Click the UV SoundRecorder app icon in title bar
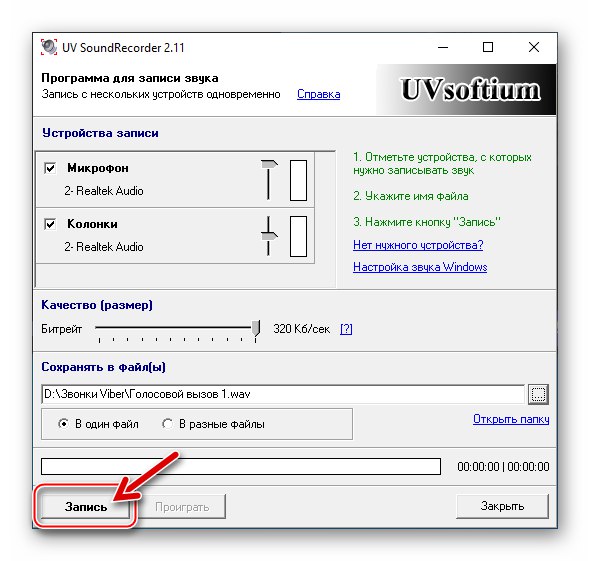 pyautogui.click(x=49, y=47)
